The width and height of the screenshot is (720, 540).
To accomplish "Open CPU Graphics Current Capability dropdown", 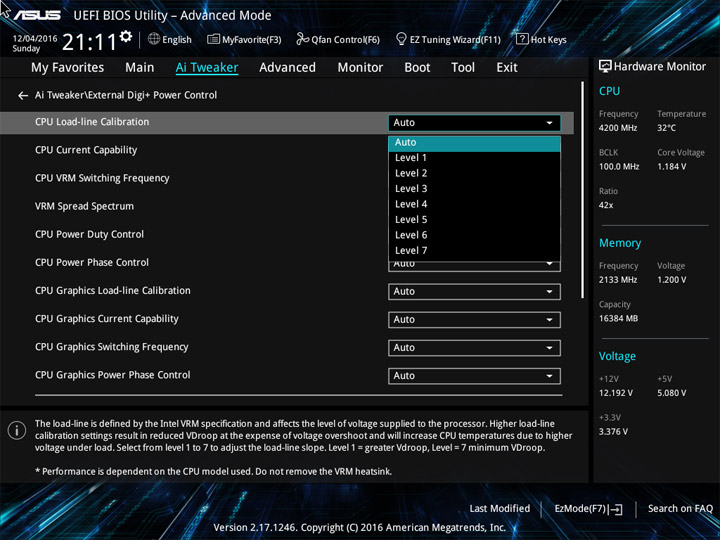I will pyautogui.click(x=474, y=320).
